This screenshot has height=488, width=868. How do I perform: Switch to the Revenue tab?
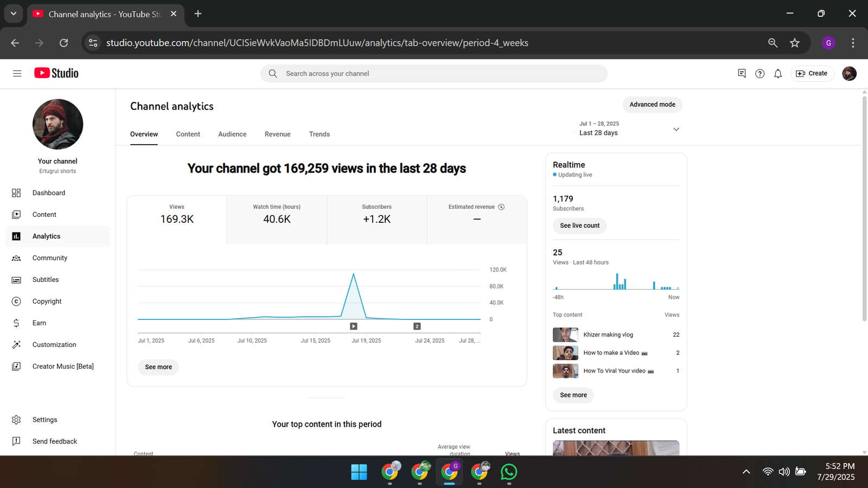tap(278, 134)
